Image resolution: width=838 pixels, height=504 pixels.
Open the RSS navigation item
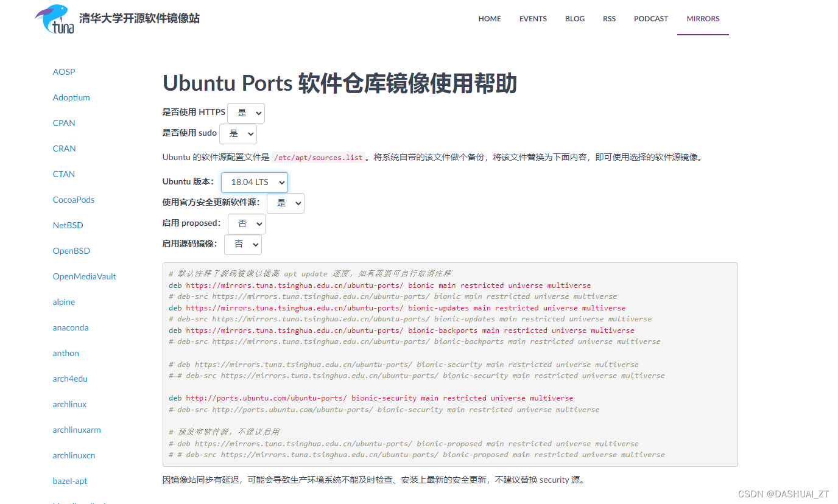(609, 19)
